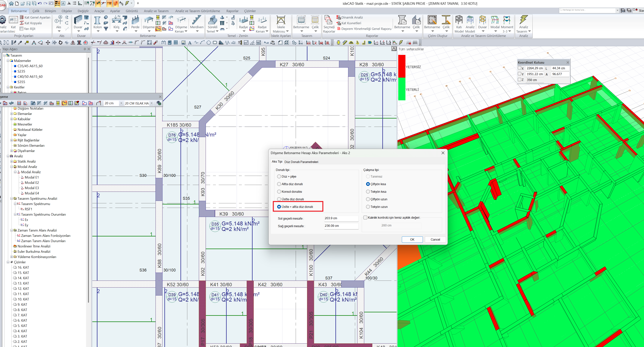Open the Analiz Modeli view

tap(470, 24)
